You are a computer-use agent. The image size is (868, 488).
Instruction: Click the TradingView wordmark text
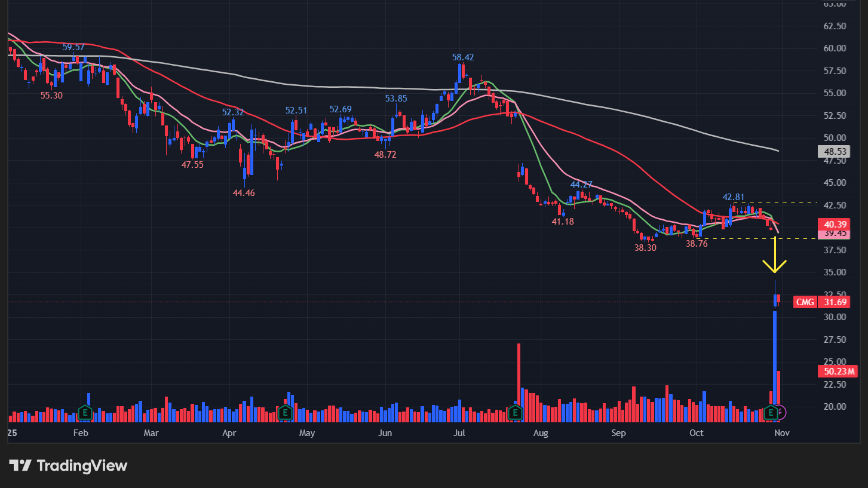coord(82,465)
